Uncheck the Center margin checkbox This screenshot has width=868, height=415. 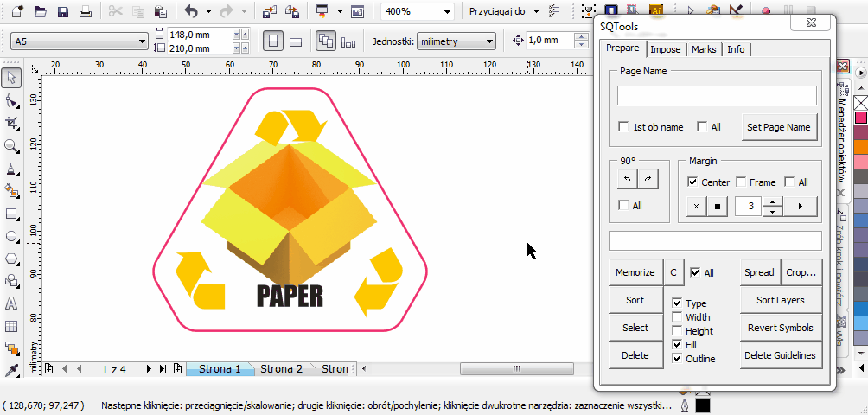(x=692, y=182)
